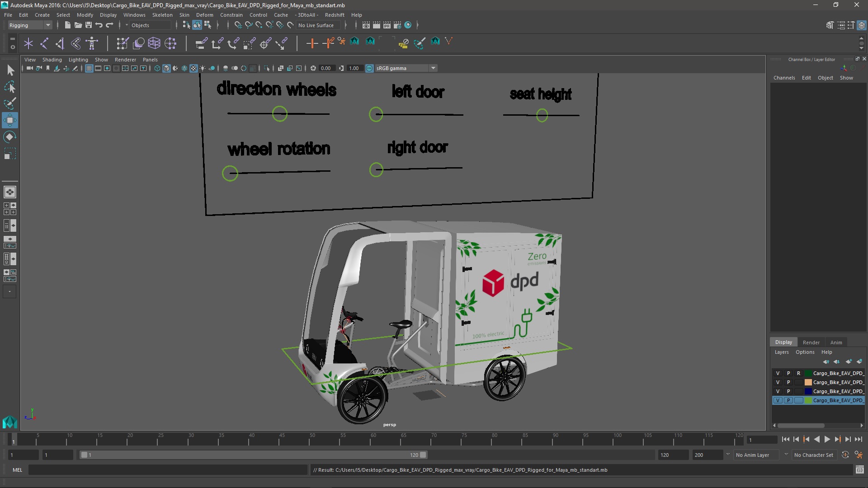
Task: Click the Open Scene folder icon
Action: click(x=78, y=25)
